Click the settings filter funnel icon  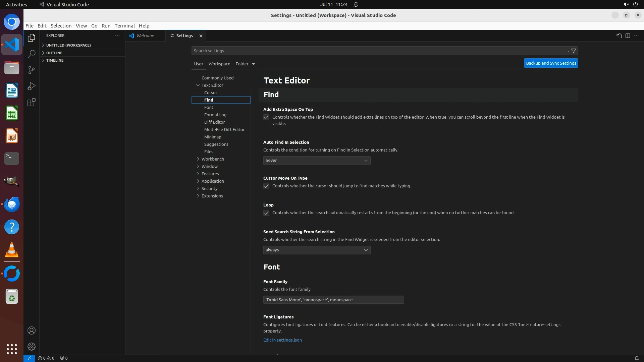tap(574, 51)
